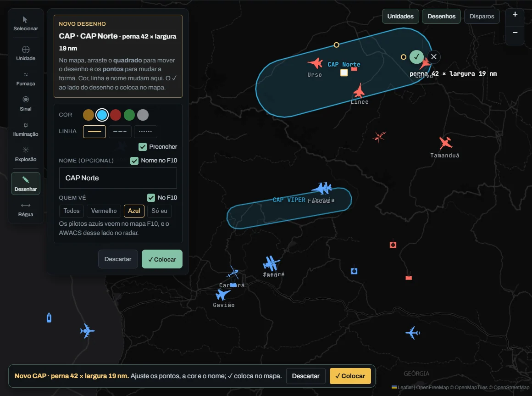Viewport: 532px width, 396px height.
Task: Select the red Tamanduá aircraft
Action: pyautogui.click(x=445, y=143)
